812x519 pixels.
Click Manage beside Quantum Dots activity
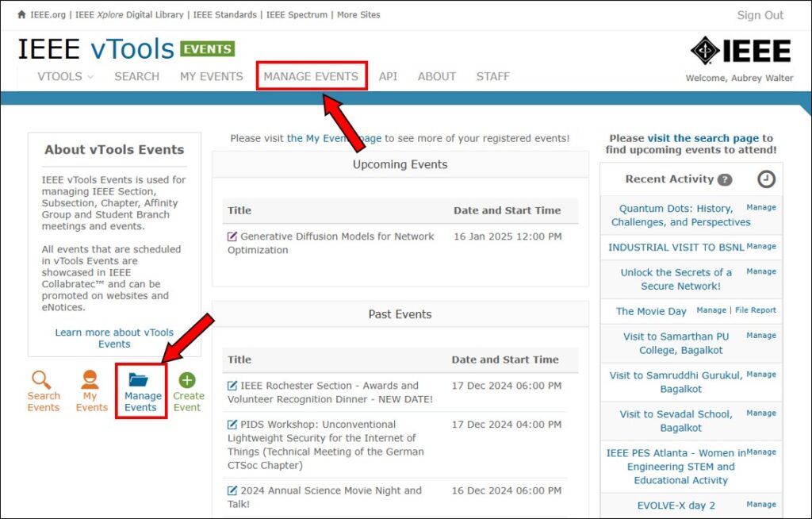tap(761, 207)
